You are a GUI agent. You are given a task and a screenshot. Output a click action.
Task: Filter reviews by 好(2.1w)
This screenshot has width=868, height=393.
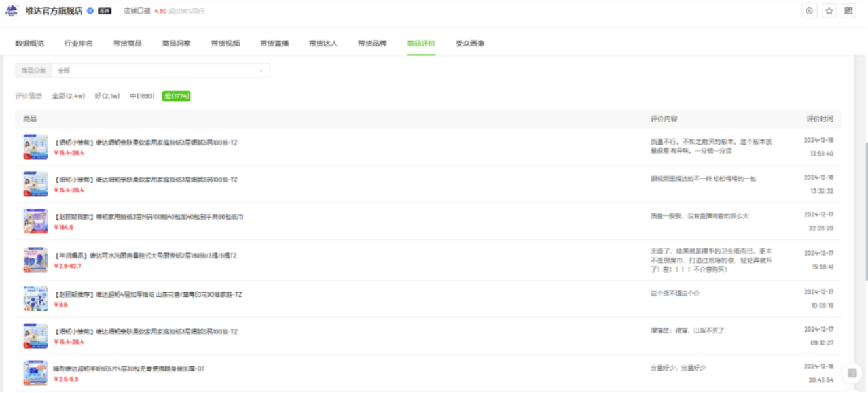[107, 96]
